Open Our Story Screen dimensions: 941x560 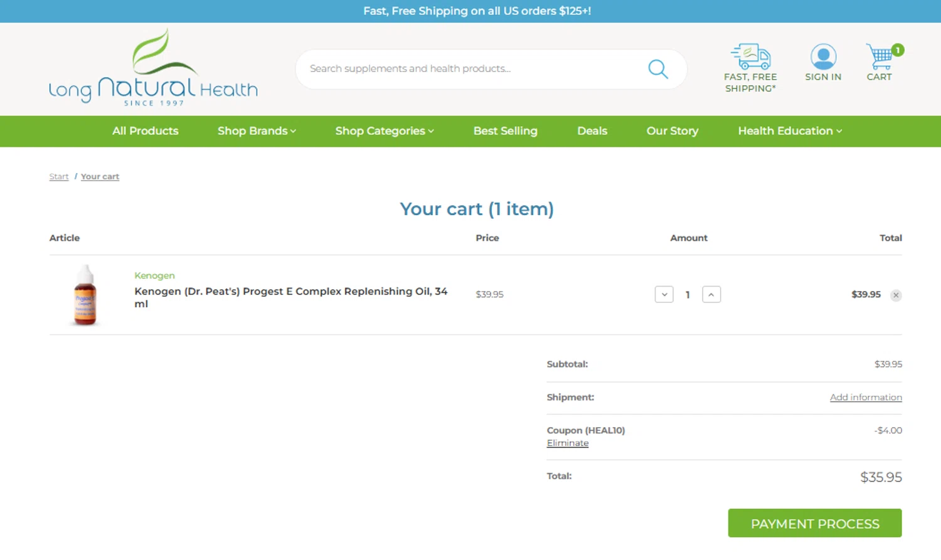[673, 131]
